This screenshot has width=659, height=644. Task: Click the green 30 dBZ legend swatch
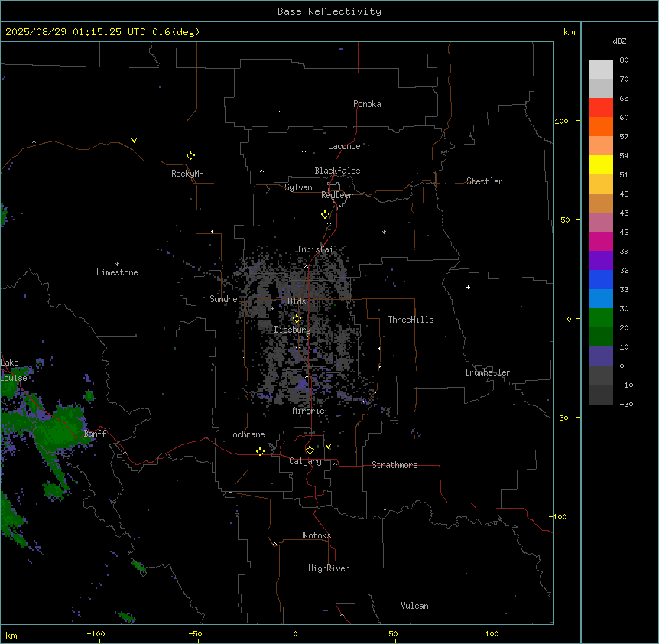601,318
